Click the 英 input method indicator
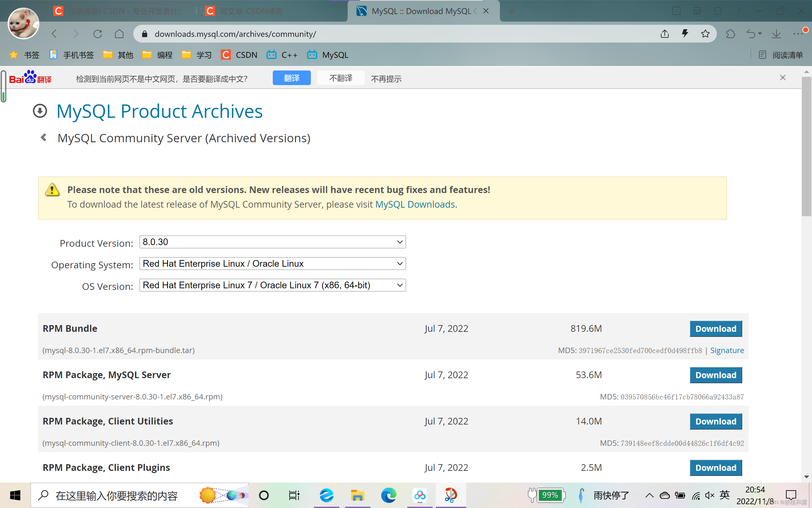 [724, 495]
